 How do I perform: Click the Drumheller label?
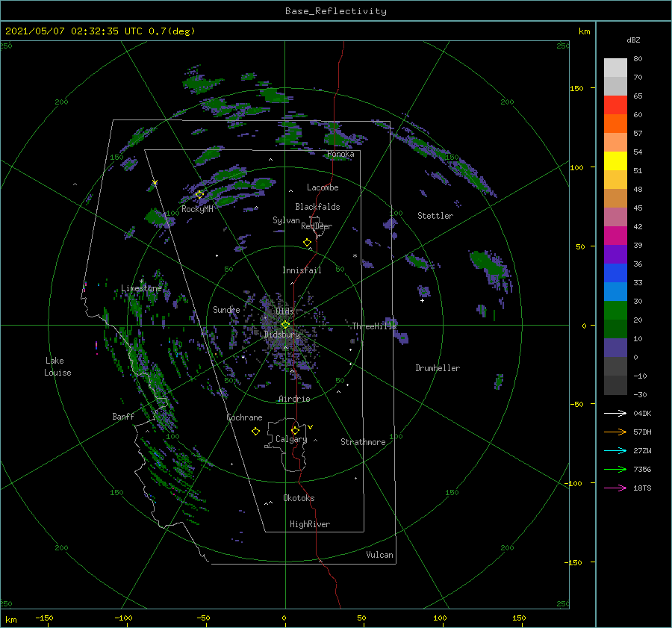tap(438, 368)
